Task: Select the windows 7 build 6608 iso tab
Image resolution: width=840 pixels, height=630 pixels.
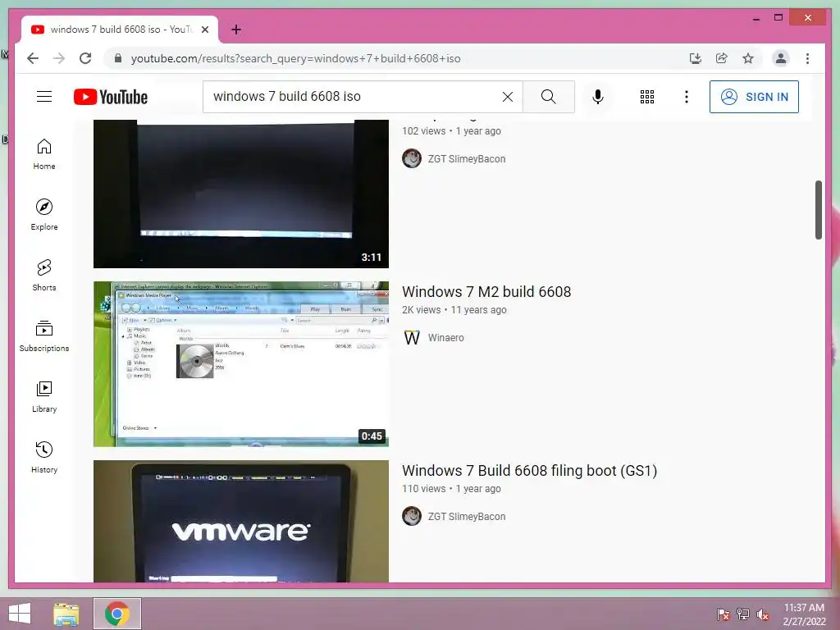Action: [120, 30]
